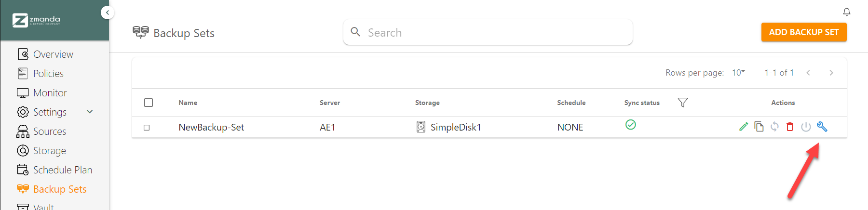
Task: Open the notifications bell
Action: click(x=847, y=12)
